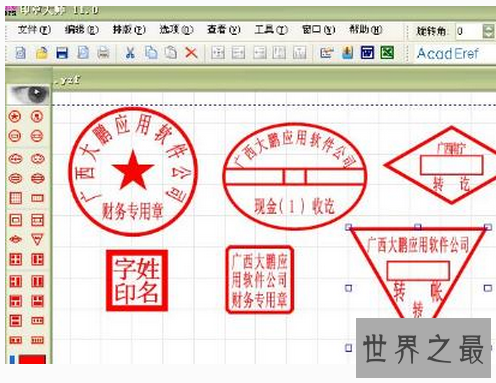Open the 选项(O) menu
The width and height of the screenshot is (496, 383).
[x=176, y=30]
